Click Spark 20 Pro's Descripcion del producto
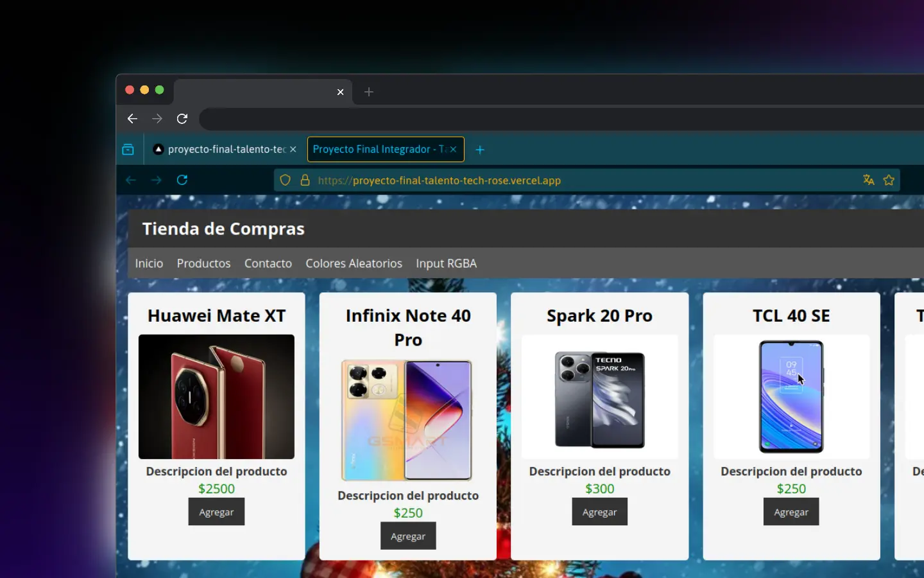The height and width of the screenshot is (578, 924). (x=599, y=471)
